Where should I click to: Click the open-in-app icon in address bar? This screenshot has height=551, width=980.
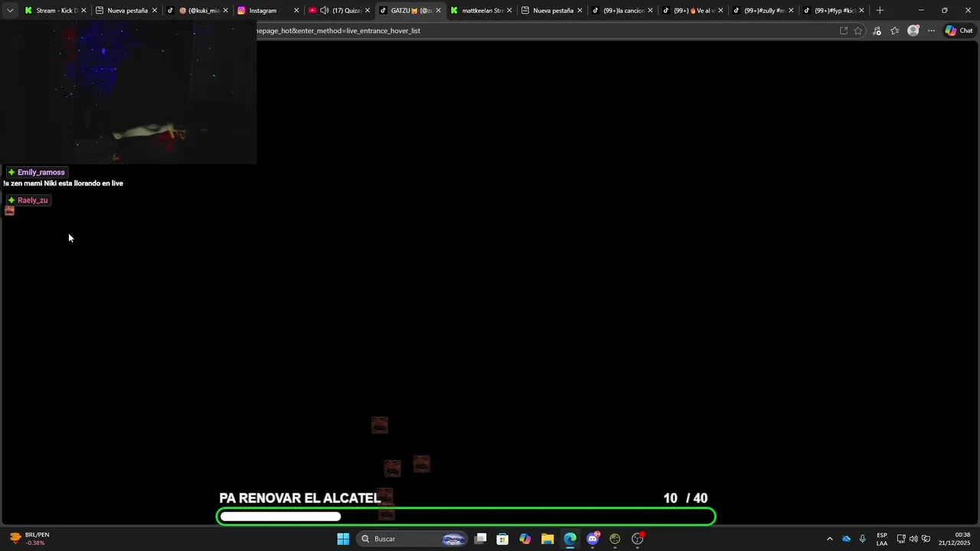(x=844, y=31)
